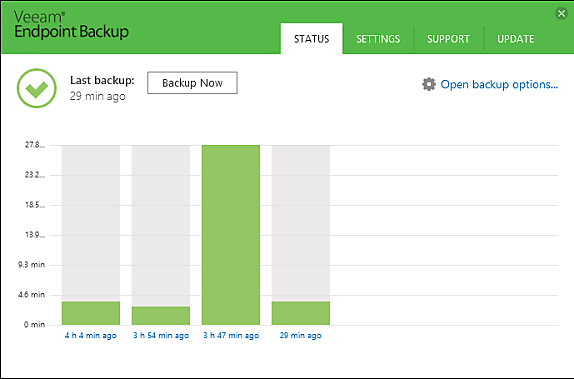The width and height of the screenshot is (574, 379).
Task: Open the 4 h 4 min ago backup link
Action: coord(91,335)
